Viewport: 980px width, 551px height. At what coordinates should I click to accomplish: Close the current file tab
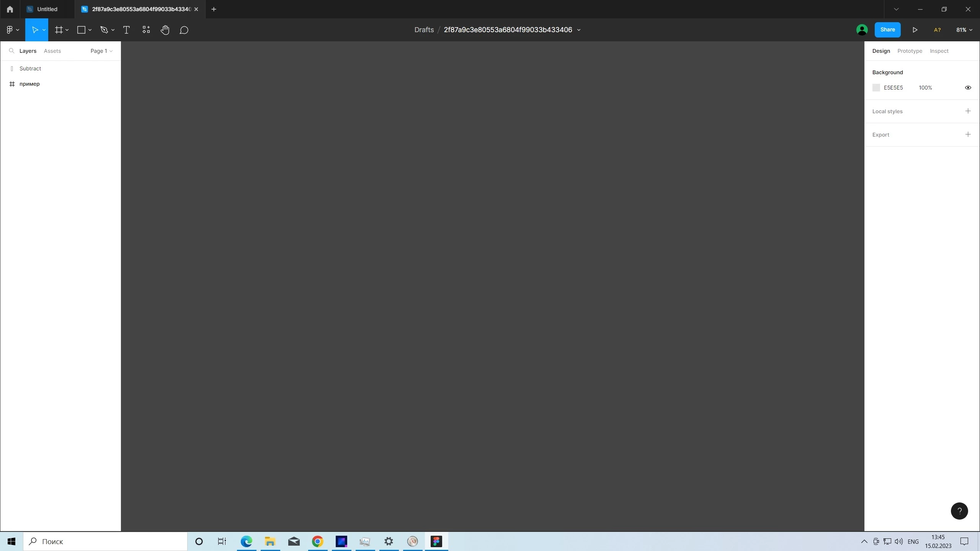pos(196,9)
